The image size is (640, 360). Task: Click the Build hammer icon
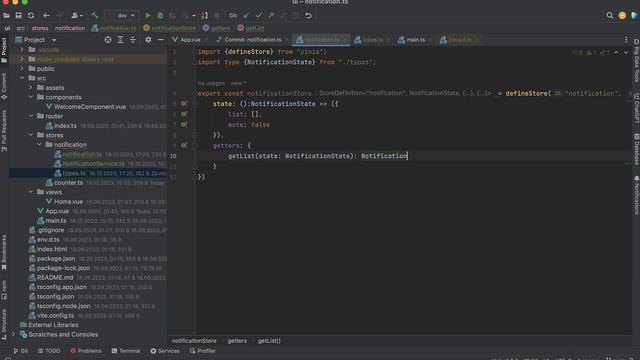click(x=95, y=16)
